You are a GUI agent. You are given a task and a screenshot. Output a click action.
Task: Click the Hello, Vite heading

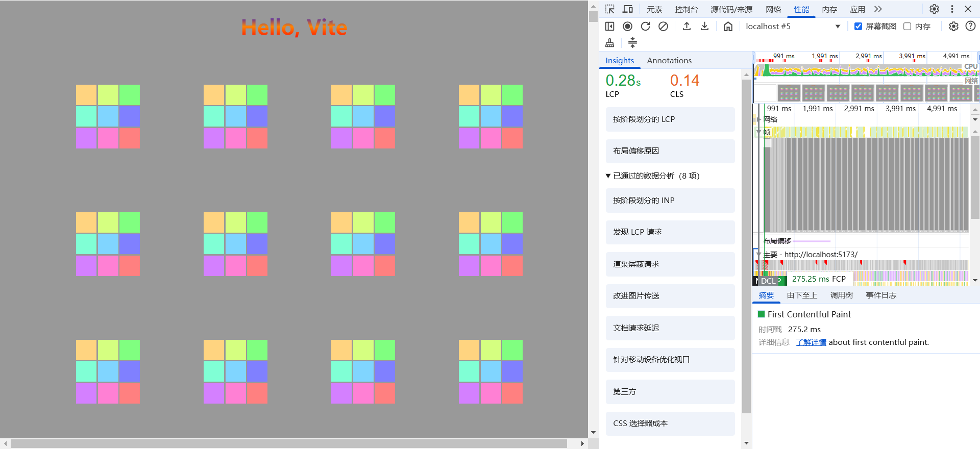coord(294,28)
